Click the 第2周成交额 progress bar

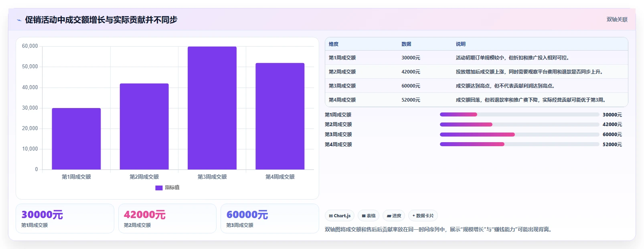(519, 124)
